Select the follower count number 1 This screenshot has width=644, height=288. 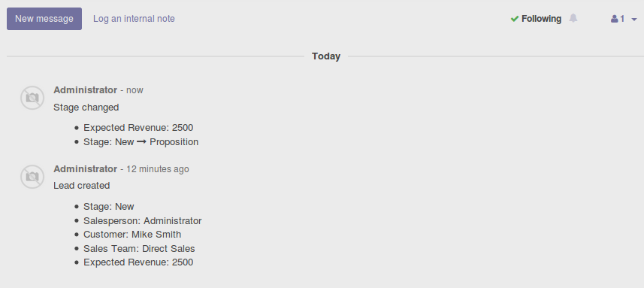click(622, 19)
